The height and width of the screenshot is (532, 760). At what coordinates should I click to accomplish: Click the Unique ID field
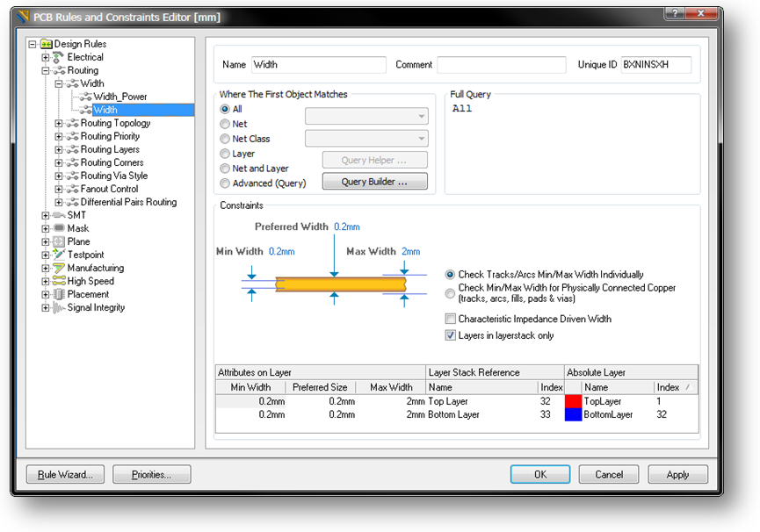click(x=656, y=65)
